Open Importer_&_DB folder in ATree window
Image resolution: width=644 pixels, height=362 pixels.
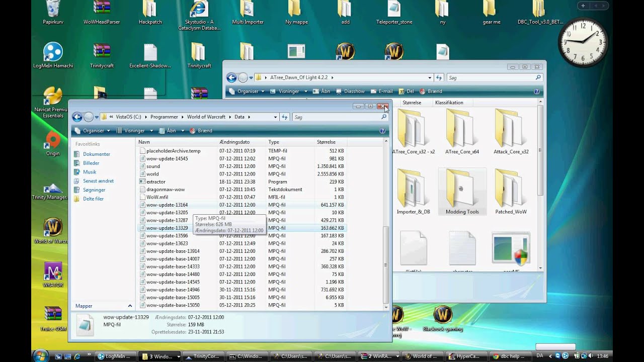tap(413, 192)
